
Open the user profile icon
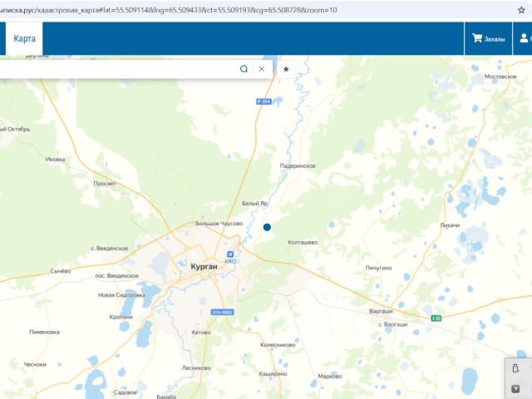(x=524, y=38)
